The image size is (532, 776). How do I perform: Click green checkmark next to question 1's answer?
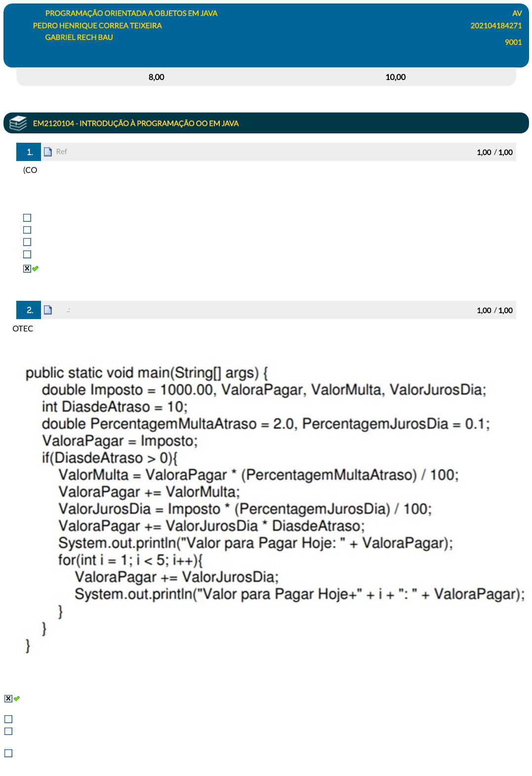tap(36, 269)
